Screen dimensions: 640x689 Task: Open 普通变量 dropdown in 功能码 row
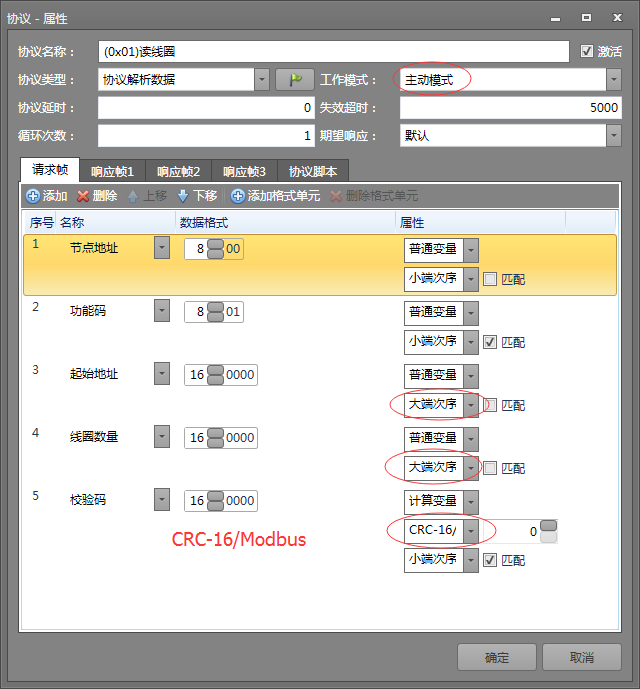point(471,313)
